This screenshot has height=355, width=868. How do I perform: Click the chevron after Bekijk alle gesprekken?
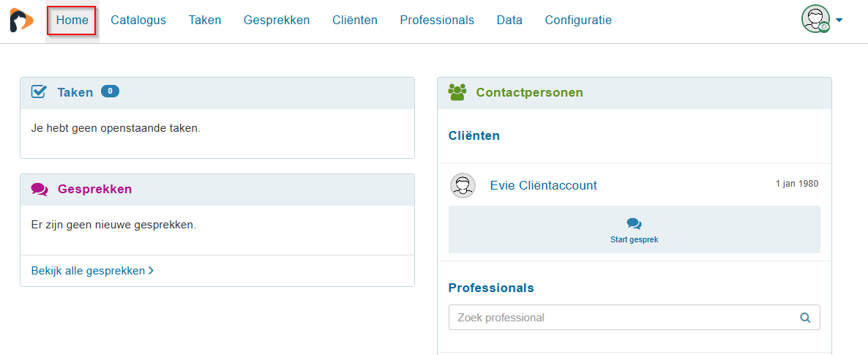151,271
